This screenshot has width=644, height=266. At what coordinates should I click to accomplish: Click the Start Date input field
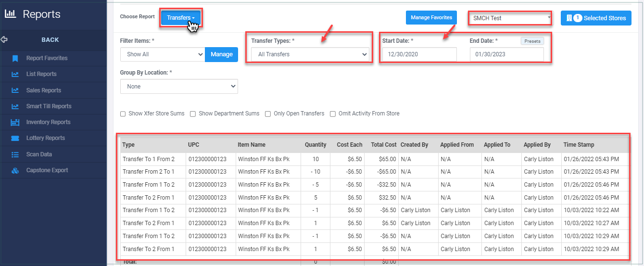(x=419, y=54)
